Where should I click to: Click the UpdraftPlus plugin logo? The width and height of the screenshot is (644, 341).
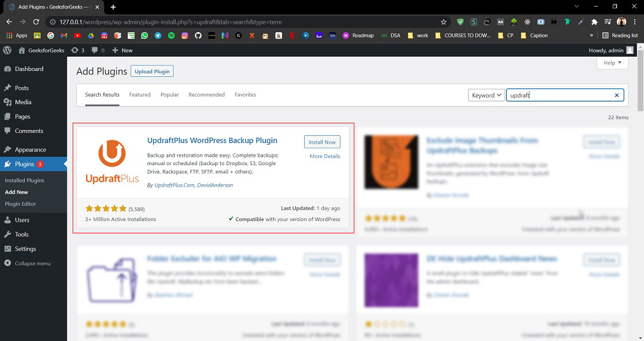pos(112,162)
